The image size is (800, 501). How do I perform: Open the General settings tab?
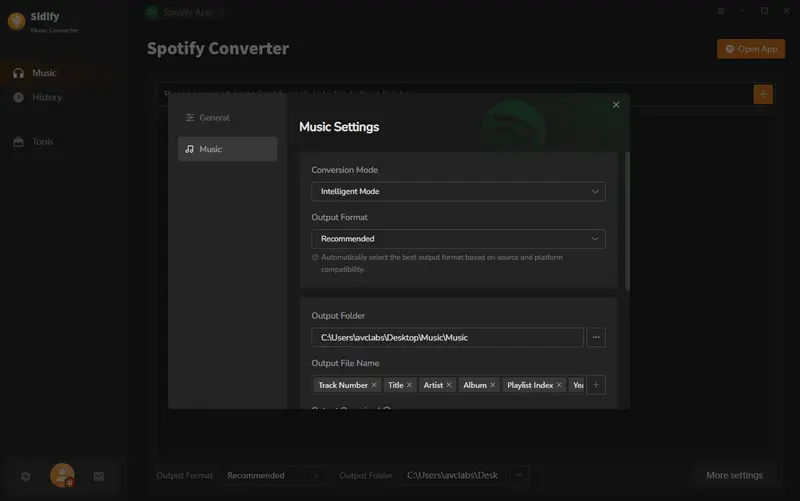[x=228, y=117]
